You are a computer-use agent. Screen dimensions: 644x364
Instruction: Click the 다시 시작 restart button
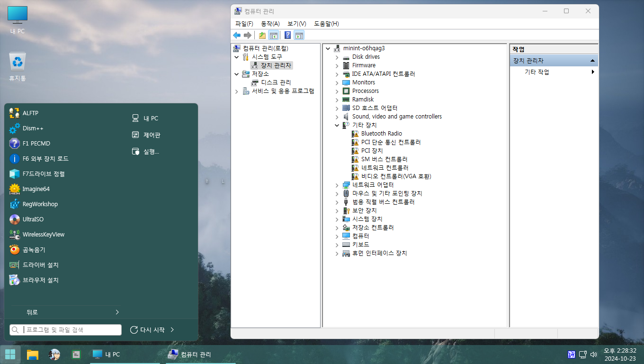(x=147, y=330)
